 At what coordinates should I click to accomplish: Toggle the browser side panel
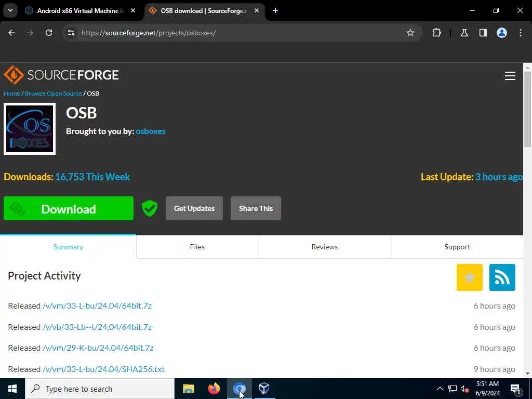coord(483,33)
